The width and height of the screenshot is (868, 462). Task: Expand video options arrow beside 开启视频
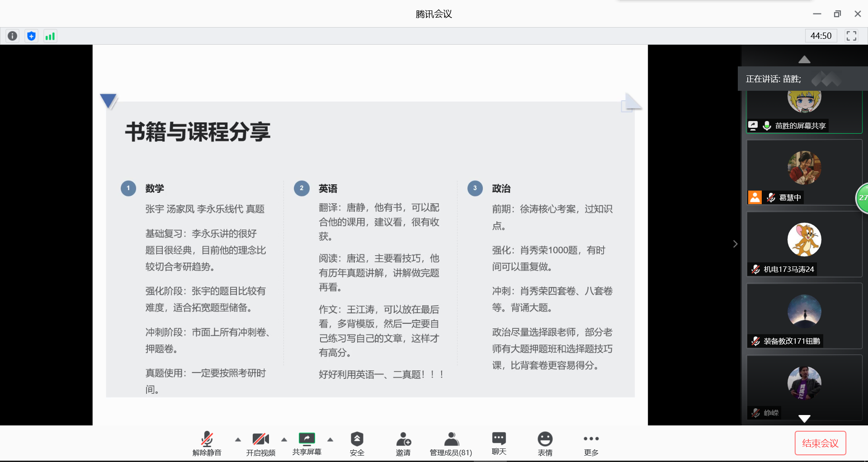click(x=284, y=439)
